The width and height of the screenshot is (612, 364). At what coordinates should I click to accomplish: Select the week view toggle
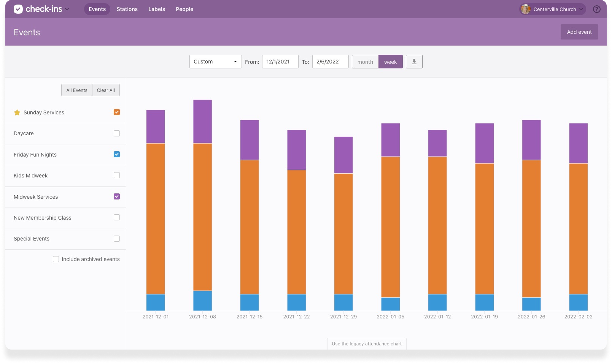click(390, 61)
